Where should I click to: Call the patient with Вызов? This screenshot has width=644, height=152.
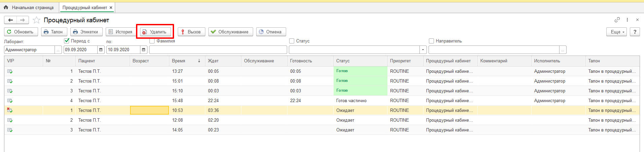coord(191,32)
